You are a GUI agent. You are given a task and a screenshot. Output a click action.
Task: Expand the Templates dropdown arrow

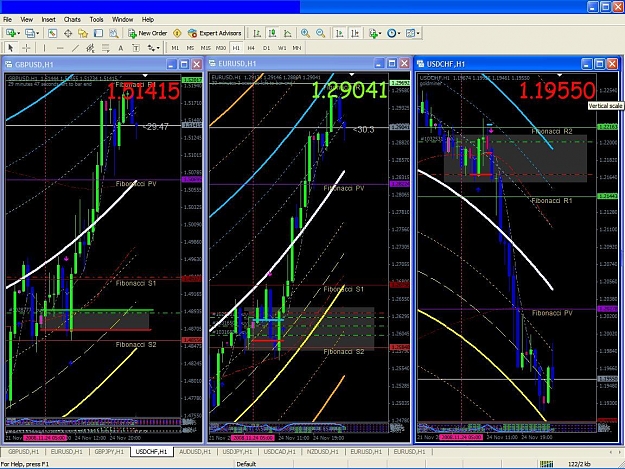[x=418, y=33]
